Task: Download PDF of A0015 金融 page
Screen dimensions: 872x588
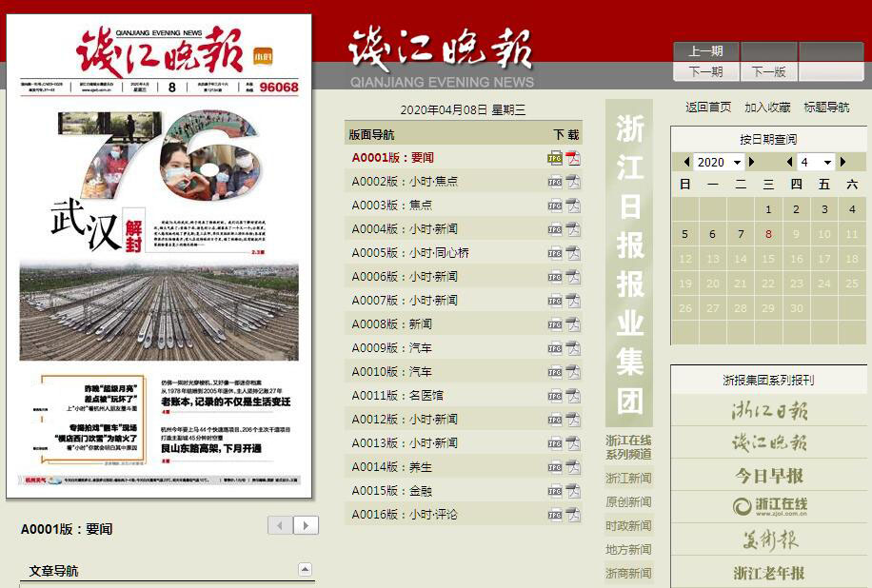Action: click(573, 491)
